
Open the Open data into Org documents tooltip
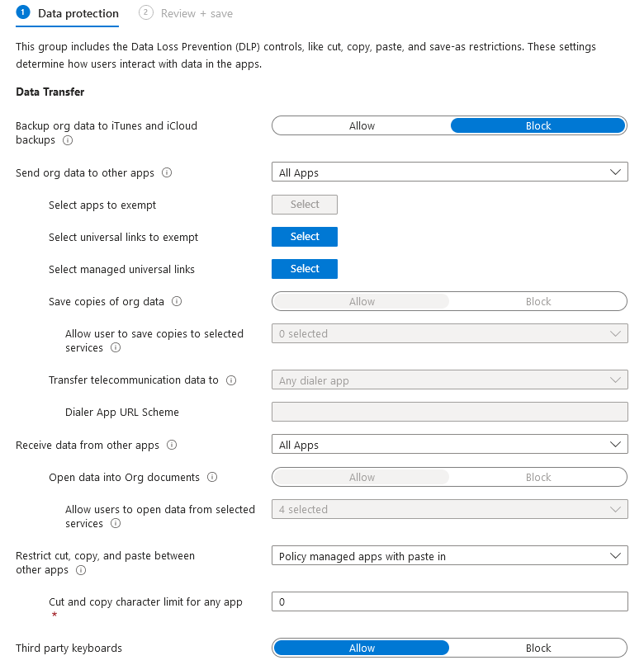click(212, 478)
